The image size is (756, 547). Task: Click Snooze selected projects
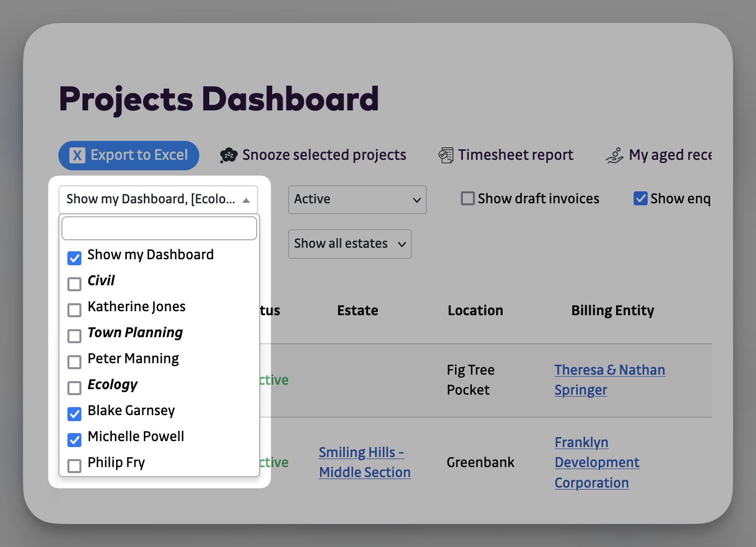pos(324,155)
